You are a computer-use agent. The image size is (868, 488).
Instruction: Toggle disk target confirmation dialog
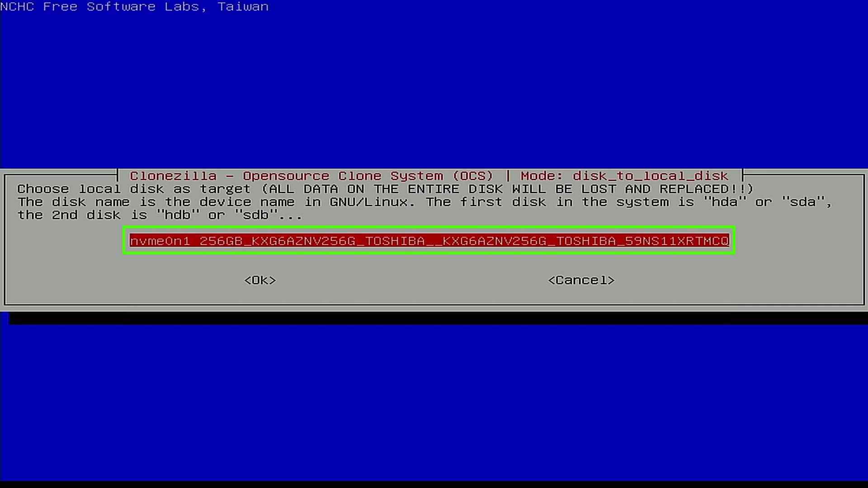pyautogui.click(x=260, y=279)
